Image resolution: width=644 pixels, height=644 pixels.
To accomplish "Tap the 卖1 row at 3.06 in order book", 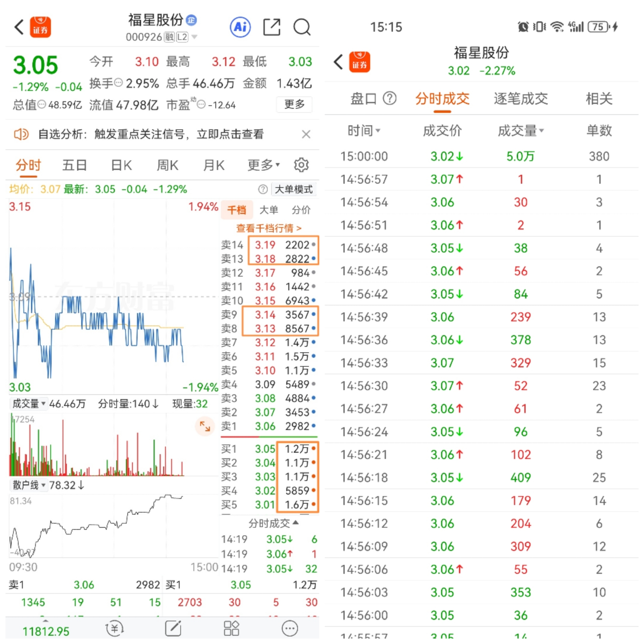I will pos(269,426).
